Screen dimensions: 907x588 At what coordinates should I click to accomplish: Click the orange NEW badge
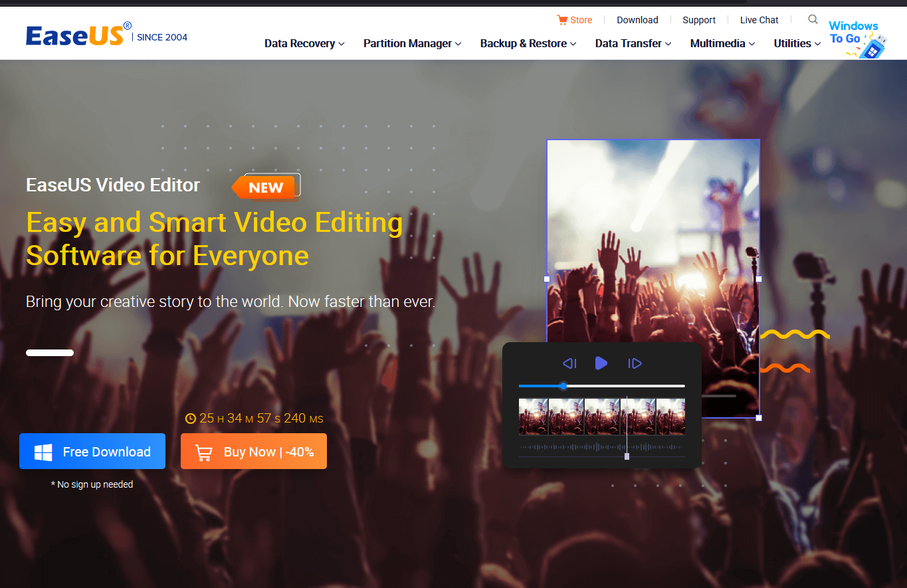pos(266,187)
